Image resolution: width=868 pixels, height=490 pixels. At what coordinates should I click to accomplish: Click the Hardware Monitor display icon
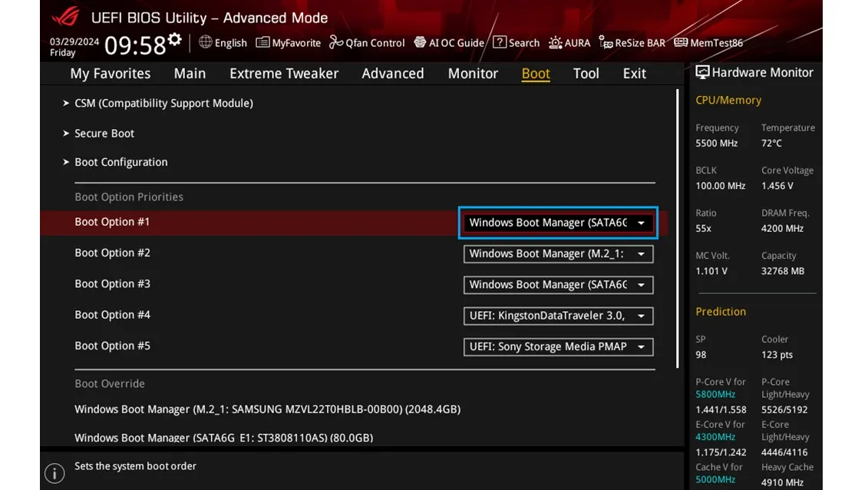click(x=702, y=72)
